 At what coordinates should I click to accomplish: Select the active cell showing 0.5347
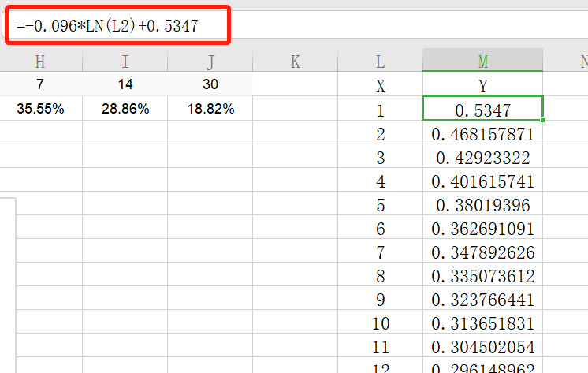coord(482,109)
